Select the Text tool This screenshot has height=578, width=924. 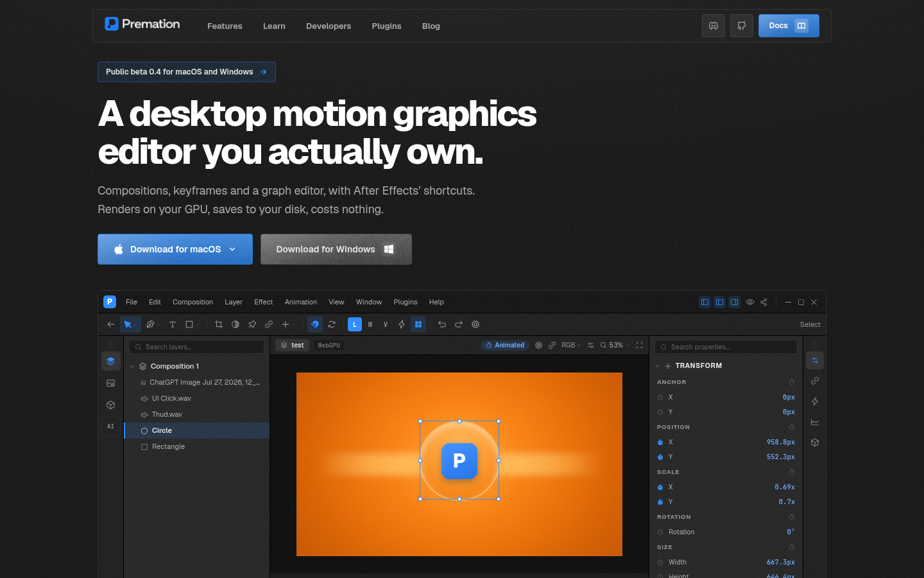(173, 324)
